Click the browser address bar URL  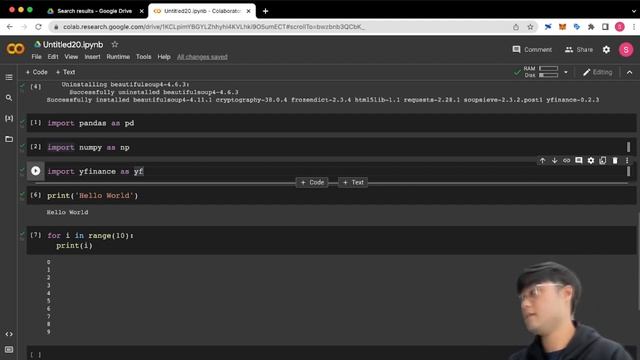coord(214,27)
